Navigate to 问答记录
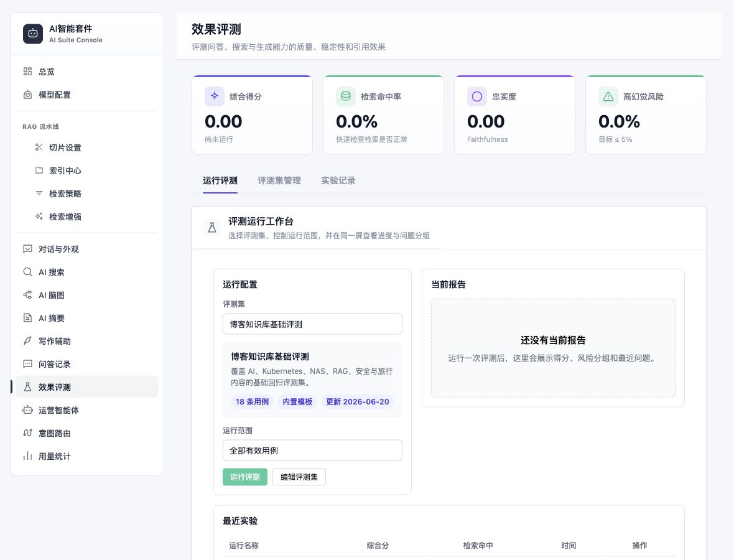 pyautogui.click(x=87, y=363)
